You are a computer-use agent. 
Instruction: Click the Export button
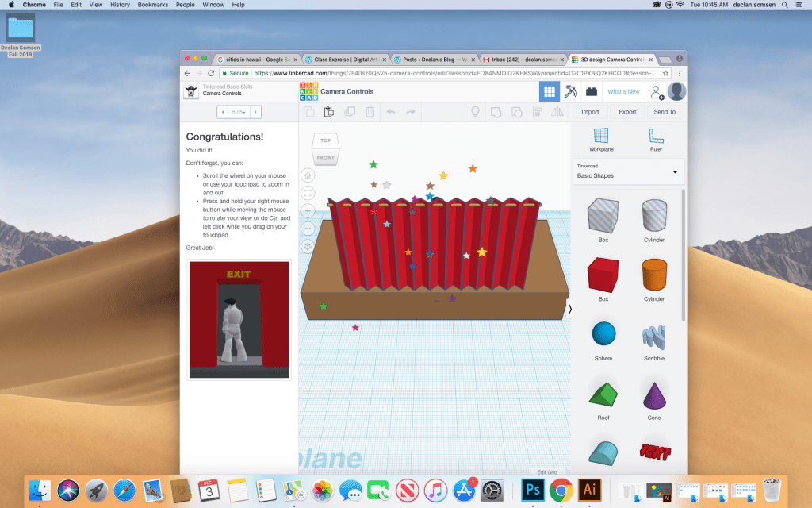(x=627, y=112)
